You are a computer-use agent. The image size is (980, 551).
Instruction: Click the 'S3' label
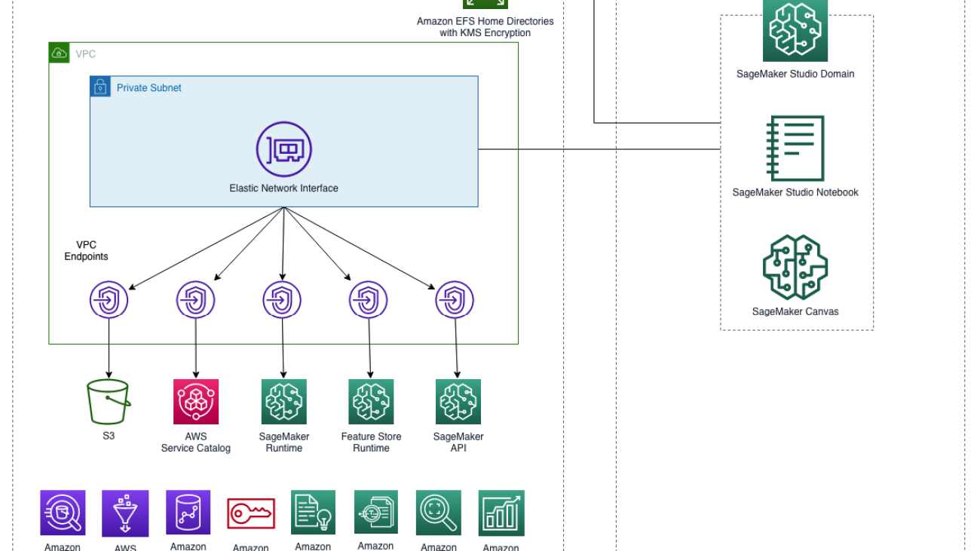[x=109, y=436]
